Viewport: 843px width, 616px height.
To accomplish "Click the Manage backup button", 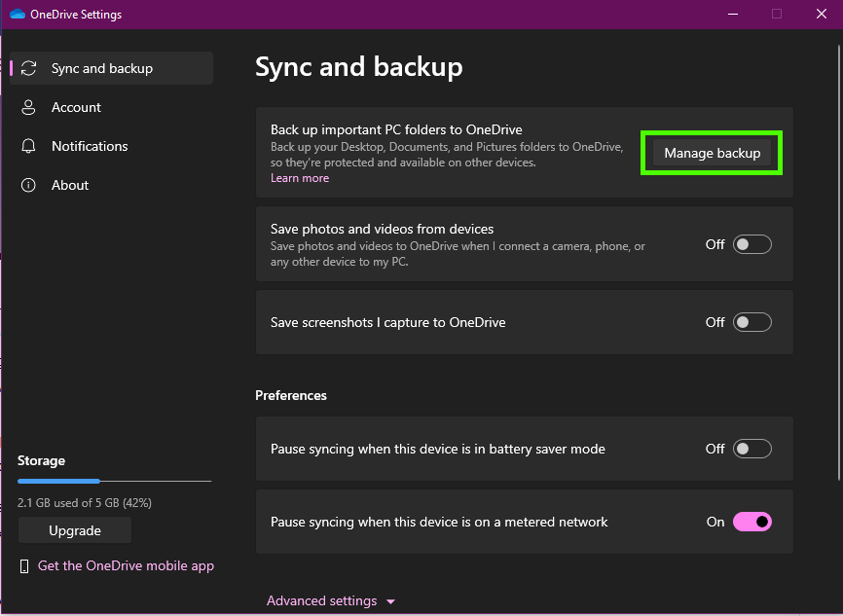I will (x=712, y=154).
